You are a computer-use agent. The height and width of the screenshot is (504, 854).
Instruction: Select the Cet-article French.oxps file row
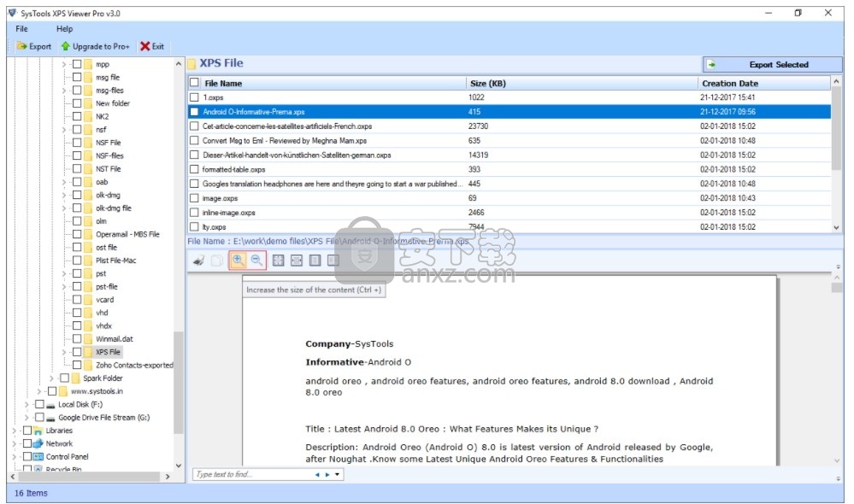click(x=509, y=126)
